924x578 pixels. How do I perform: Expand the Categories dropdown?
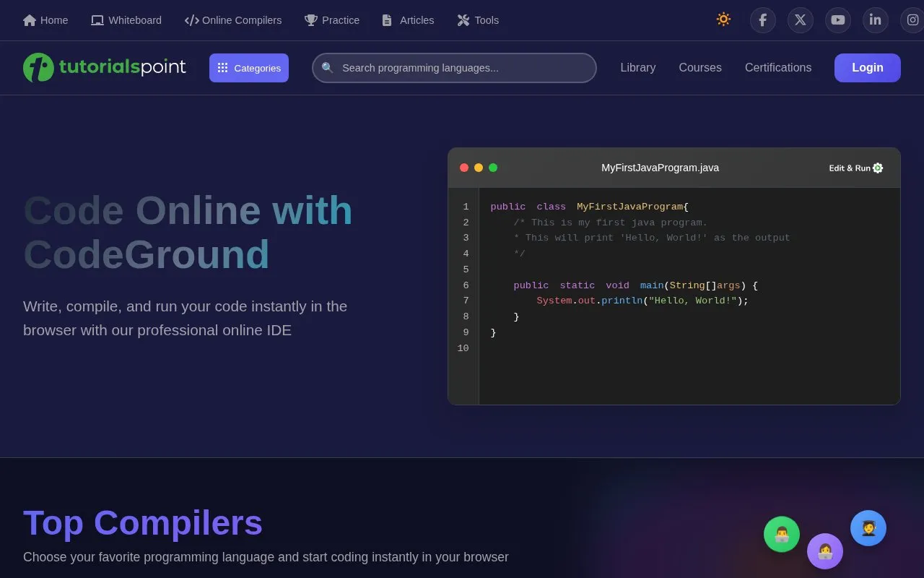249,68
